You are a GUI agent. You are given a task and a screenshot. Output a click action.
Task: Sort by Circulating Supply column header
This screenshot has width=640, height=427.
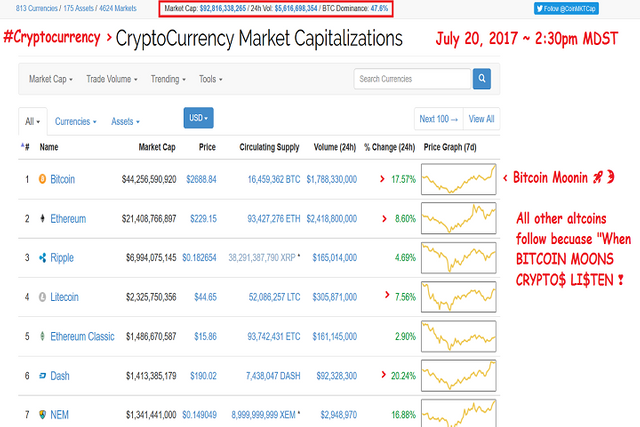(269, 147)
